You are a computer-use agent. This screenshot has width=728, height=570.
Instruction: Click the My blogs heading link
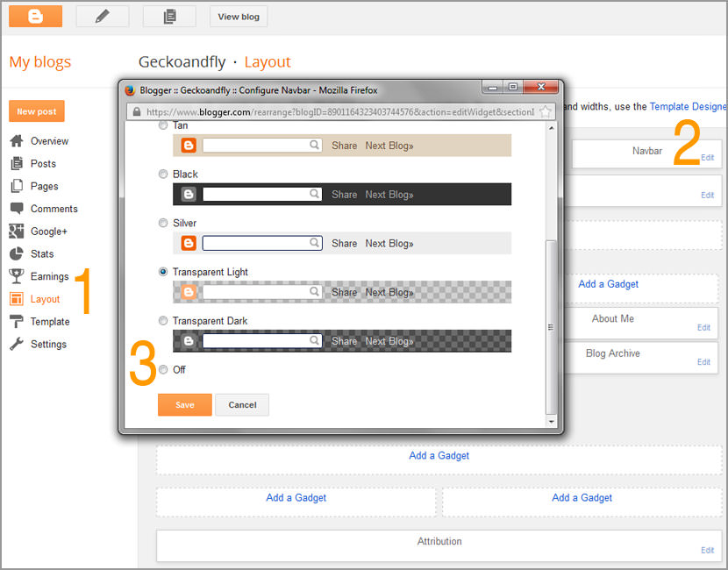click(x=40, y=62)
